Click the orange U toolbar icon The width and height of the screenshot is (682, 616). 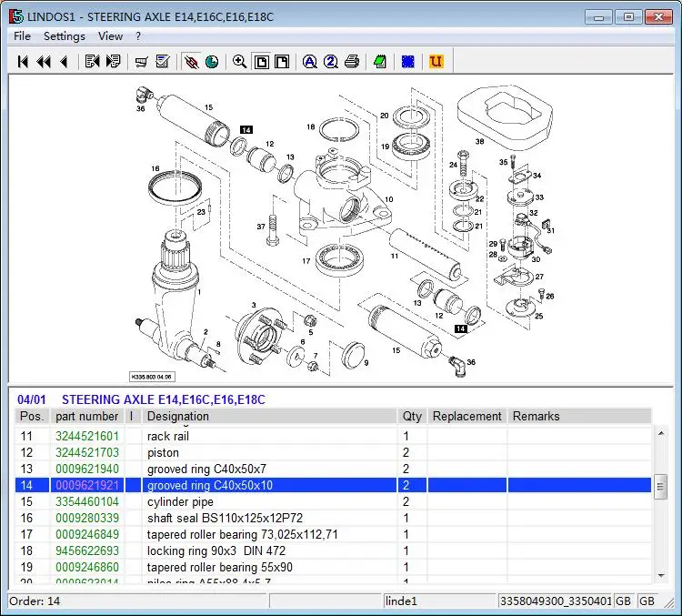tap(436, 62)
